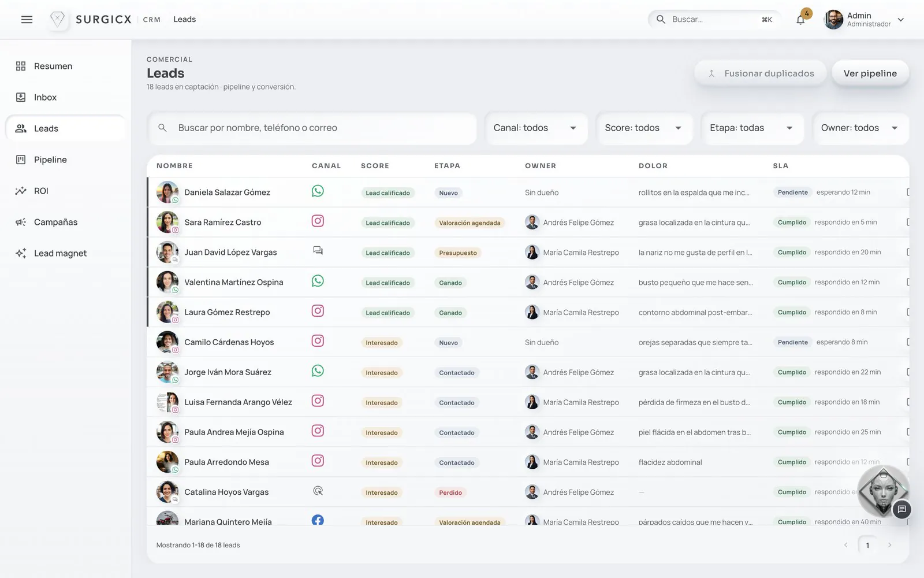Click the global Buscar... search box
Screen dimensions: 924x578
click(716, 20)
